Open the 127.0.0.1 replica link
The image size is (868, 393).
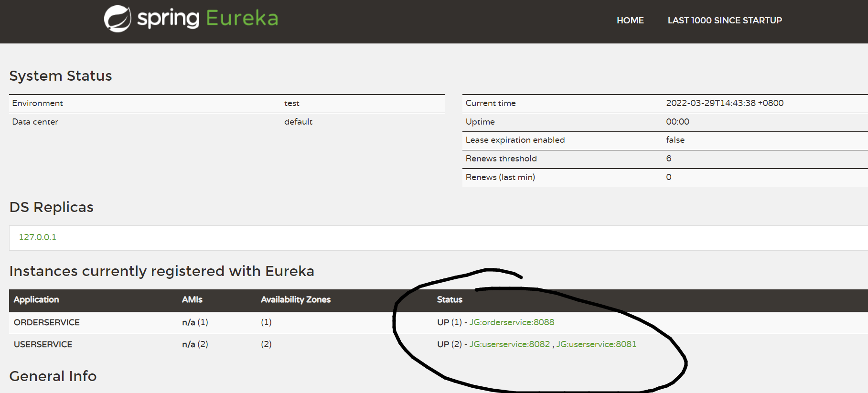coord(37,237)
